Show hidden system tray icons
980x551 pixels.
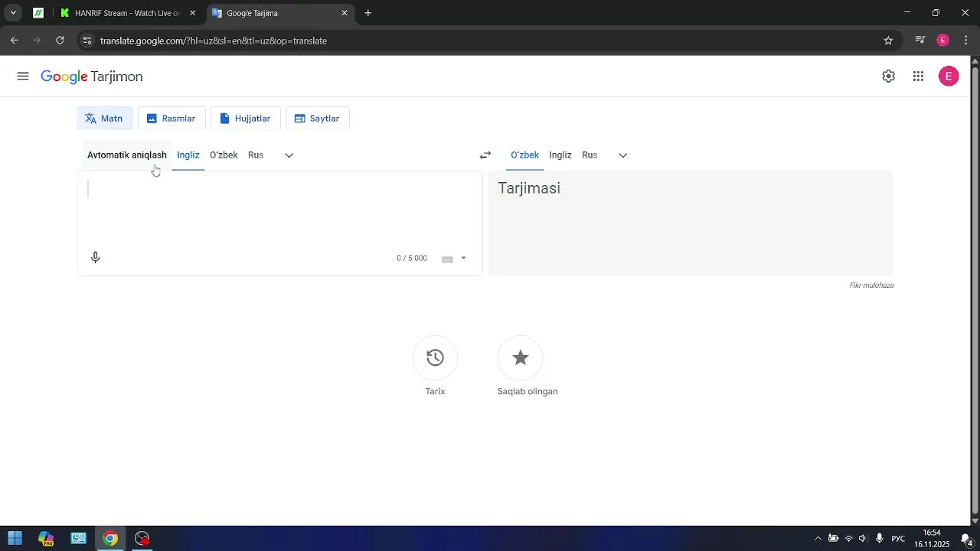click(x=818, y=539)
